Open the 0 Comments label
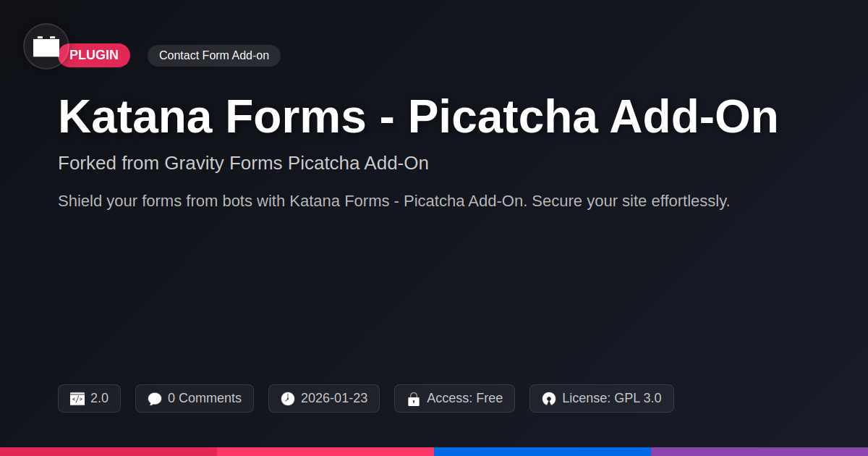Image resolution: width=868 pixels, height=456 pixels. [205, 398]
